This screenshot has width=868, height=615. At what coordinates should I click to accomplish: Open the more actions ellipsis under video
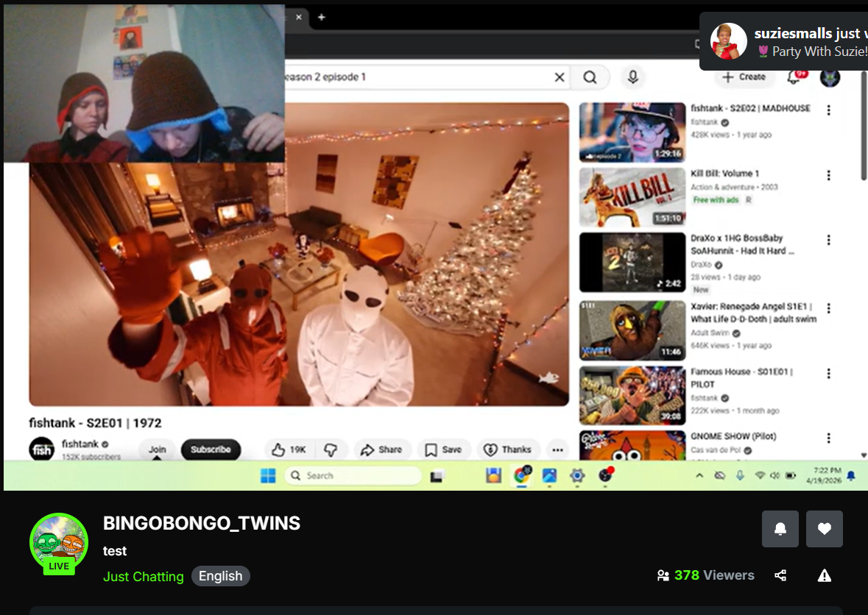pyautogui.click(x=557, y=449)
